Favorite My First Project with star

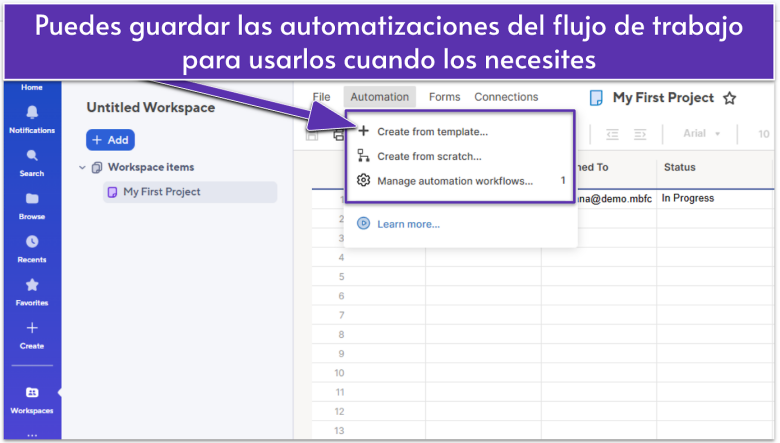[x=729, y=98]
